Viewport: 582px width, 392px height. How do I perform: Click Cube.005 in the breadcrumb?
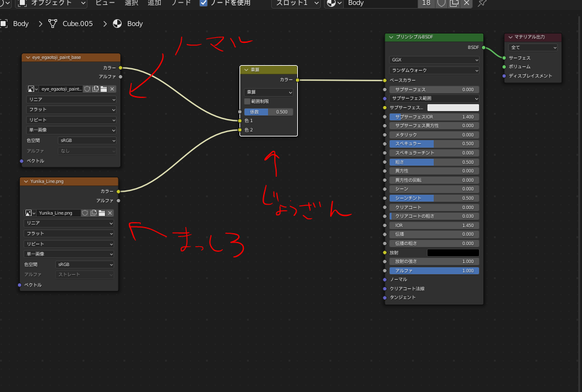(x=79, y=24)
